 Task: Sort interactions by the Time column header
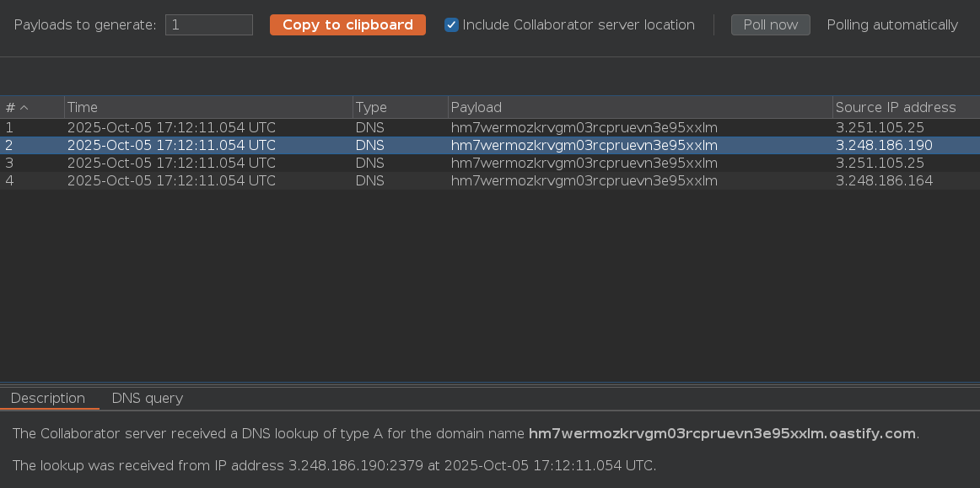(207, 107)
